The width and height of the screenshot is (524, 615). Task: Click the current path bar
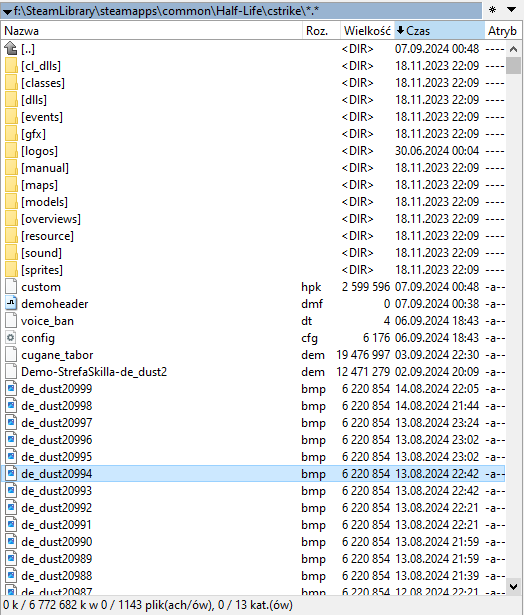(242, 11)
